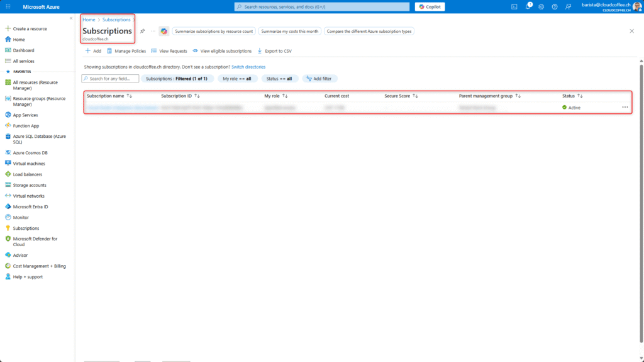Open Advisor in the sidebar
Screen dimensions: 644x362
(16, 255)
